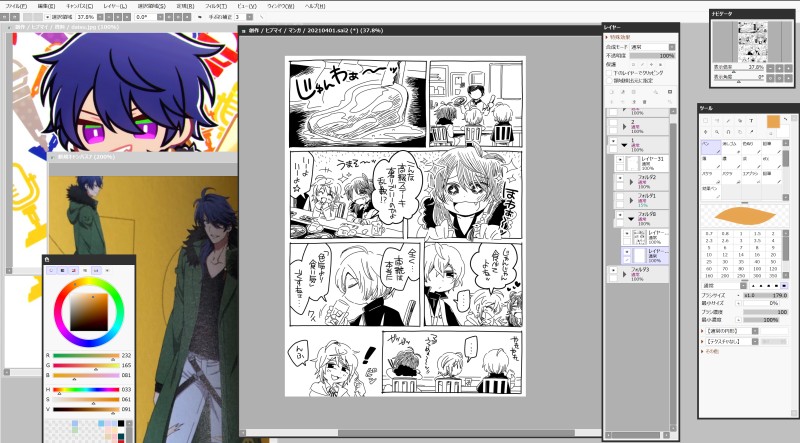This screenshot has height=443, width=800.
Task: Collapse フォルダ0 folder
Action: 631,219
